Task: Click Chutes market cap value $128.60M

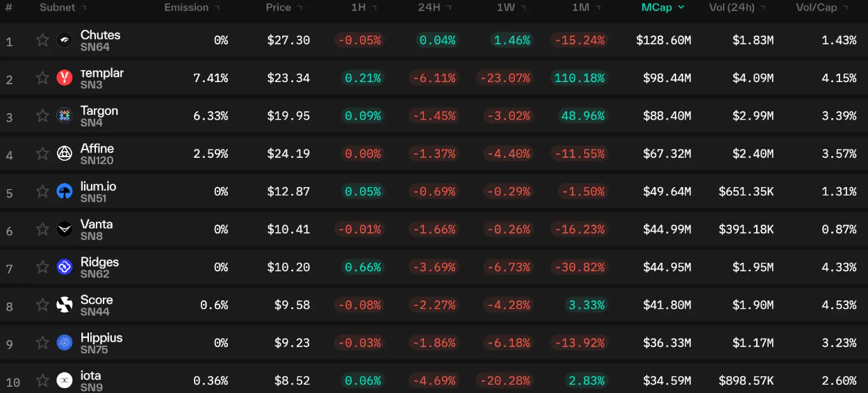Action: [x=664, y=40]
